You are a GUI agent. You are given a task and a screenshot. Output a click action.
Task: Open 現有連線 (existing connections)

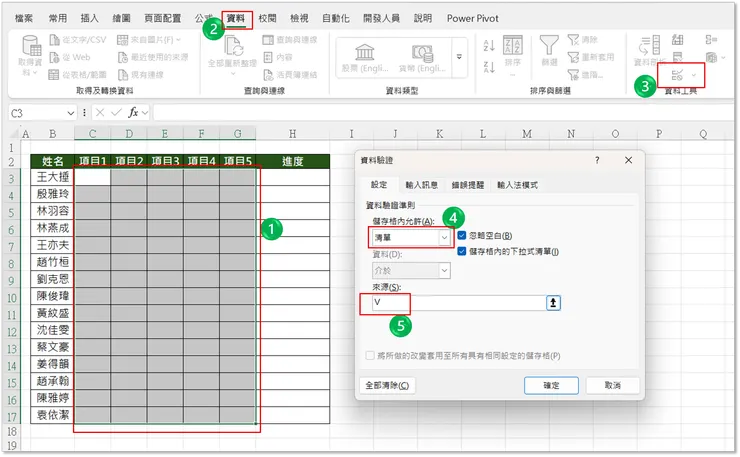[x=141, y=75]
